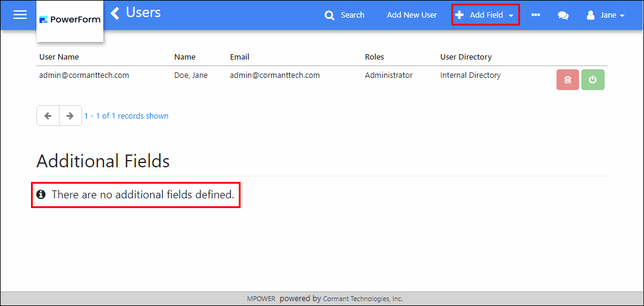Go back using the Users chevron

pos(115,13)
